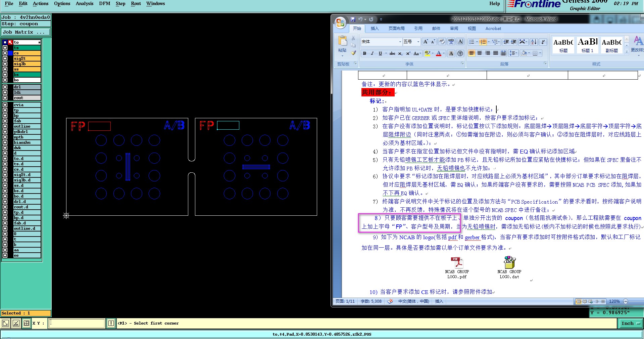Click the grid snap icon beside X Y field

[x=27, y=323]
